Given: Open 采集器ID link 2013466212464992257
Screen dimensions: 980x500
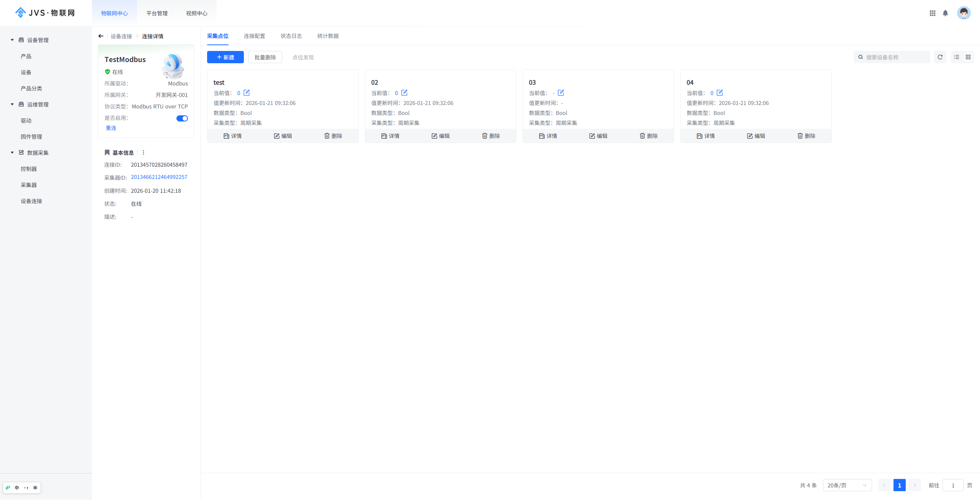Looking at the screenshot, I should tap(159, 177).
